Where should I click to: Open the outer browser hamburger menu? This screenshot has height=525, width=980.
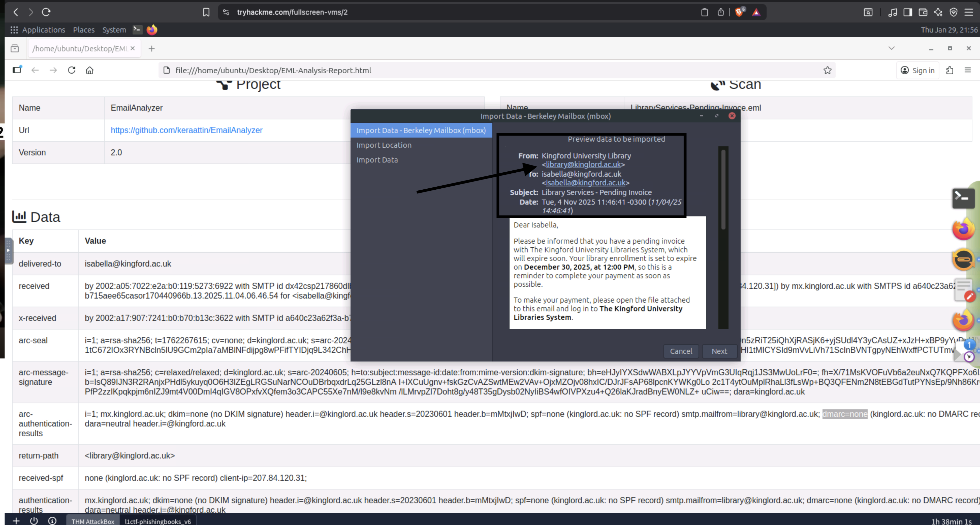pos(969,12)
